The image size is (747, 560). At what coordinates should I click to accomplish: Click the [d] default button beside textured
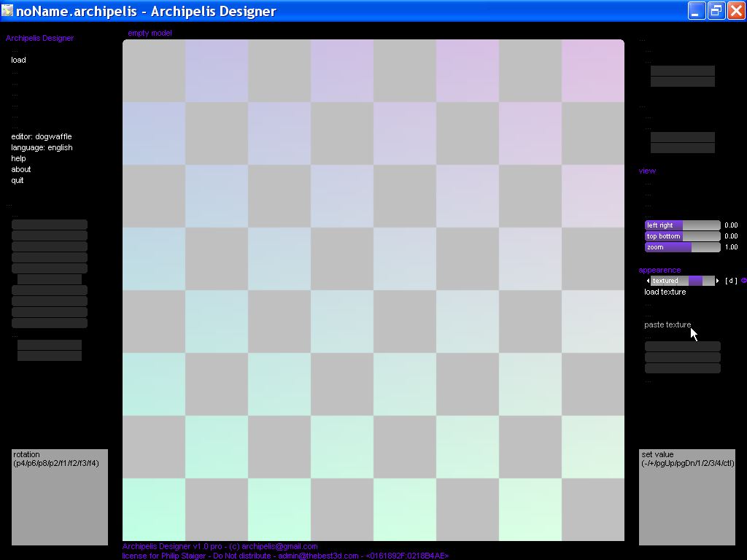(730, 281)
